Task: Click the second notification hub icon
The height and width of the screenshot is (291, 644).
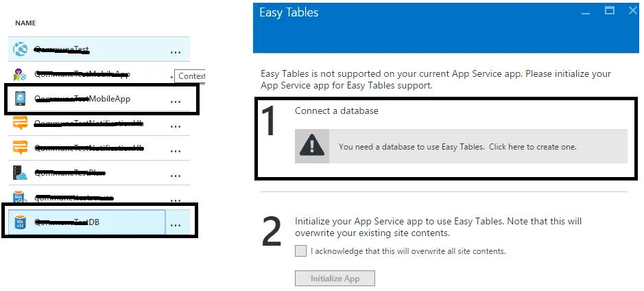Action: [x=20, y=148]
